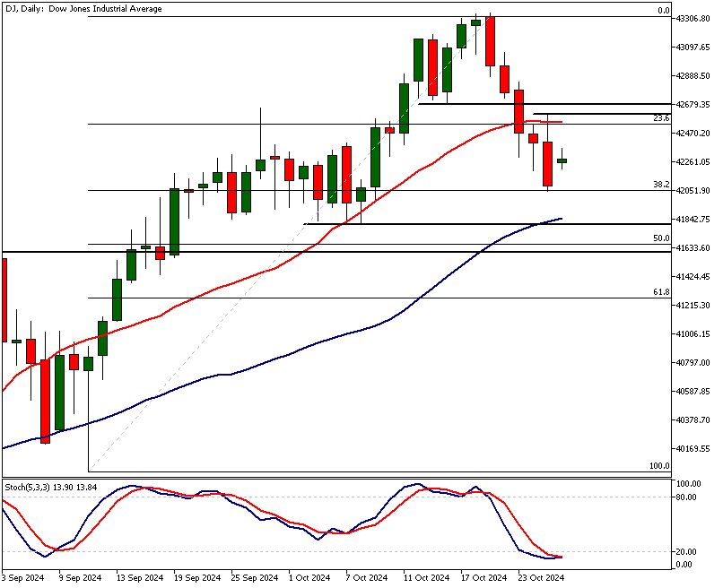This screenshot has height=588, width=723.
Task: Click the '9 Sep 2024' date label
Action: [80, 578]
